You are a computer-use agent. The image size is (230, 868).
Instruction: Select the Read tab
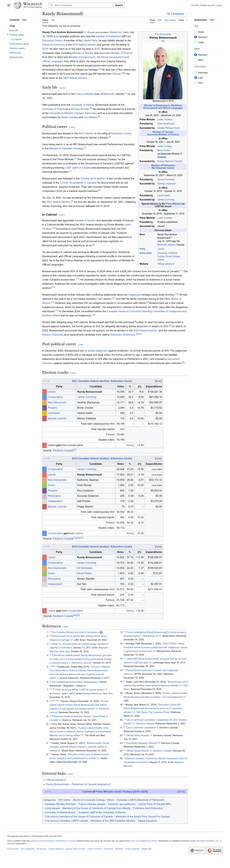point(152,20)
